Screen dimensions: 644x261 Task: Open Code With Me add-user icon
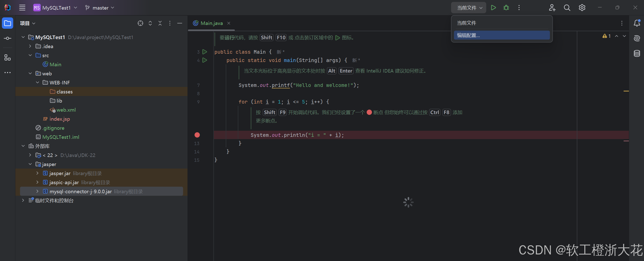pyautogui.click(x=552, y=8)
